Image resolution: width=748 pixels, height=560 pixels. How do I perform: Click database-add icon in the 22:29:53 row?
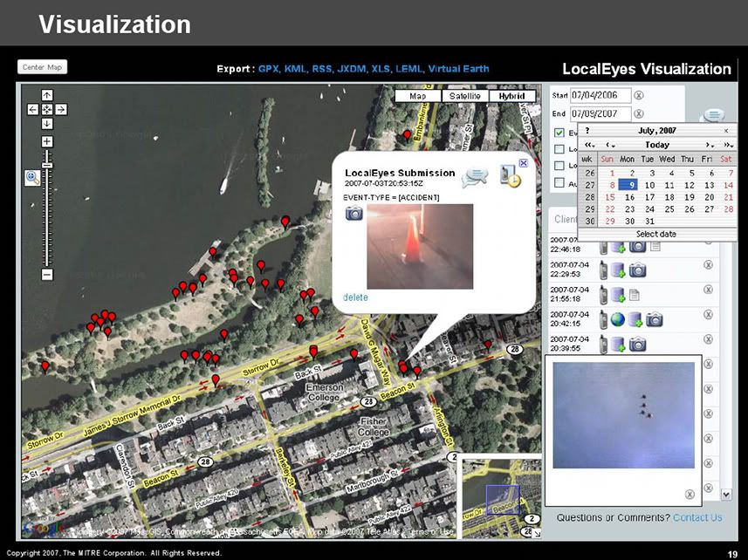tap(618, 270)
